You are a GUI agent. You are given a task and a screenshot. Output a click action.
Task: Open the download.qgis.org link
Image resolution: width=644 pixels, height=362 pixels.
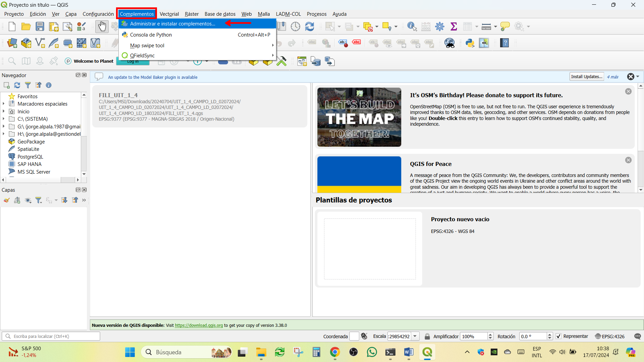pos(199,325)
